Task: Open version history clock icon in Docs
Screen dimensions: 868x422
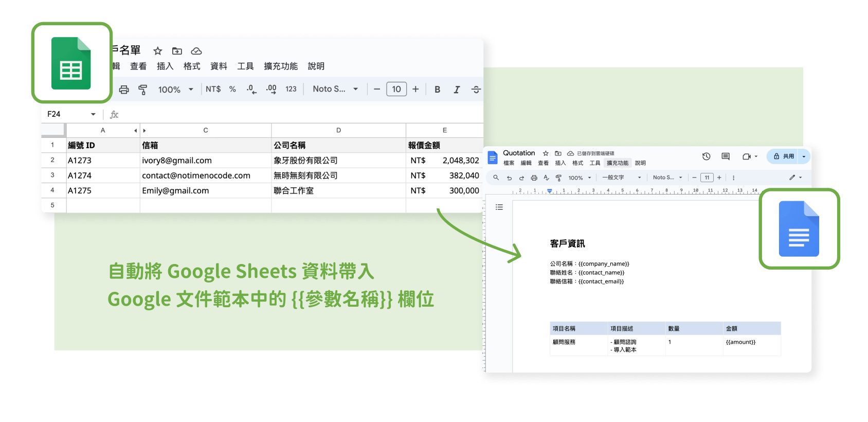Action: 707,156
